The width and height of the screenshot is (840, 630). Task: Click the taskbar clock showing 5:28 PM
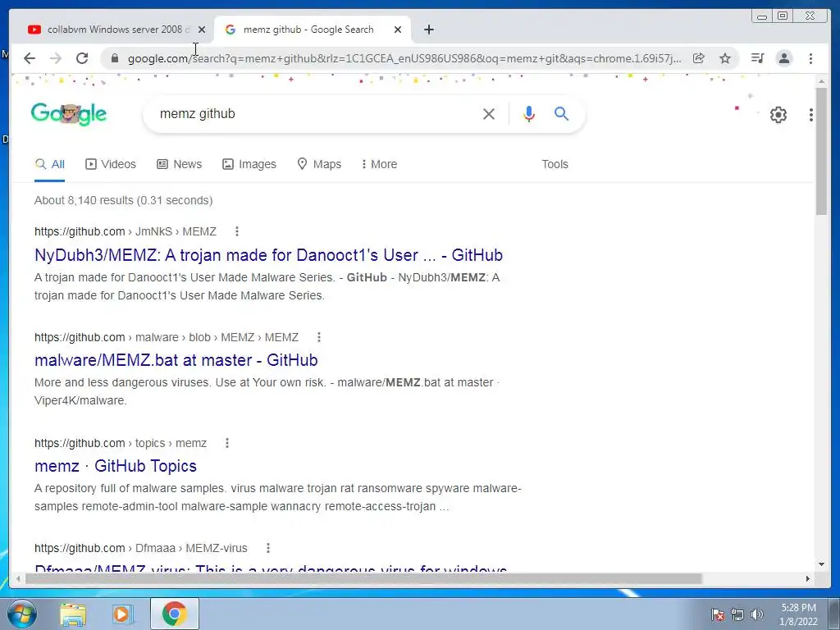tap(798, 614)
